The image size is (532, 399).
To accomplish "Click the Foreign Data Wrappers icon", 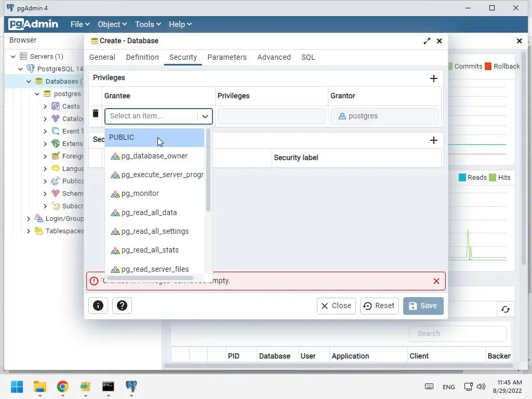I will click(x=56, y=156).
